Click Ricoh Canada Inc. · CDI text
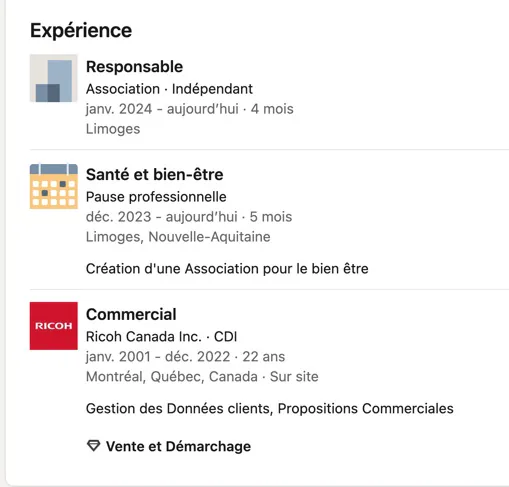509x487 pixels. 161,337
